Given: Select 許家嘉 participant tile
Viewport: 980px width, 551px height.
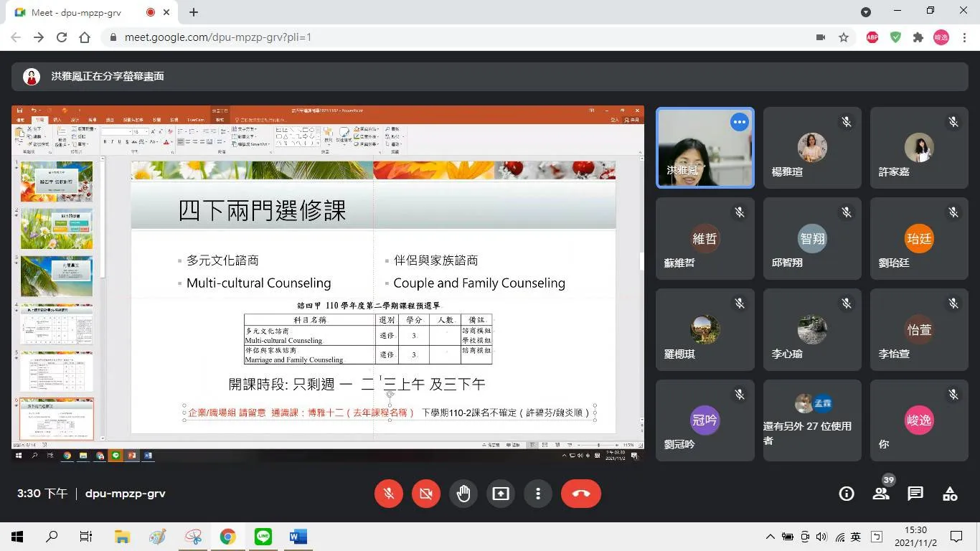Looking at the screenshot, I should pos(919,148).
